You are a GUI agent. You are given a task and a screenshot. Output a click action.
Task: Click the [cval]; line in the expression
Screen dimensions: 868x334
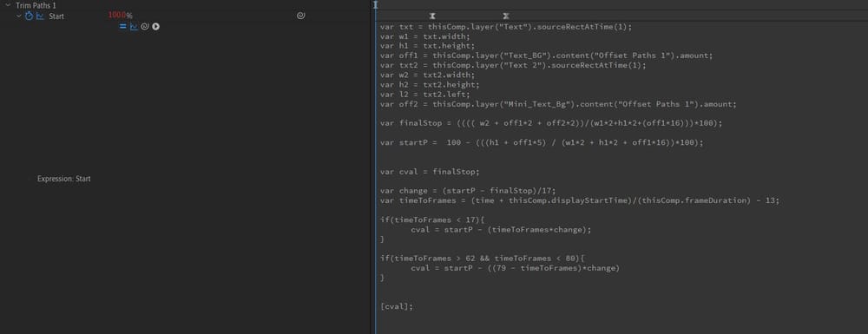tap(397, 305)
